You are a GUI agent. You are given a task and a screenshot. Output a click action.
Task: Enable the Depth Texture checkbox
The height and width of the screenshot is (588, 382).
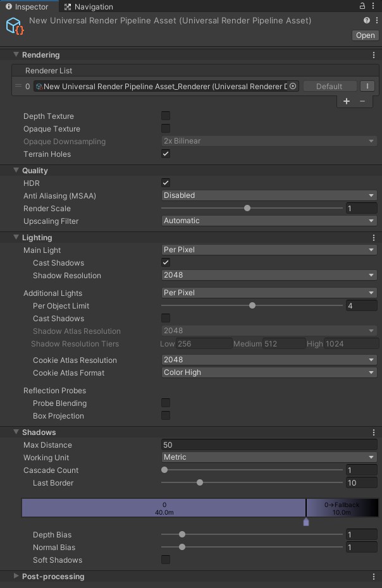click(166, 116)
